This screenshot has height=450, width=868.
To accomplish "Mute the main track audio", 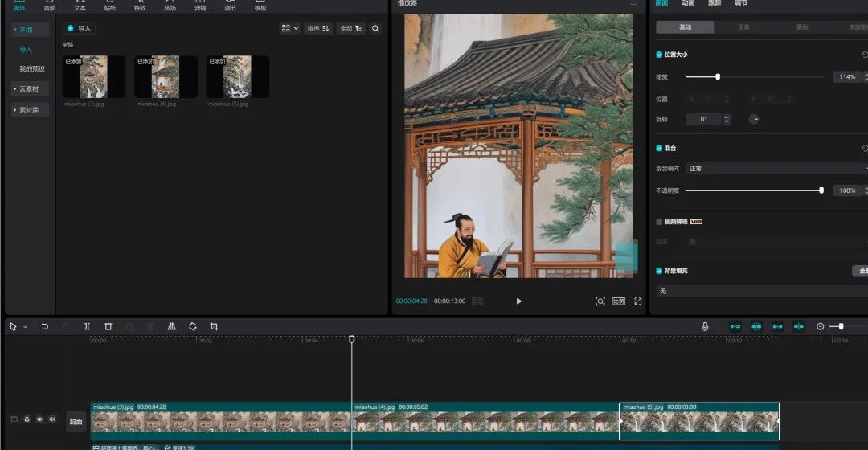I will [52, 419].
